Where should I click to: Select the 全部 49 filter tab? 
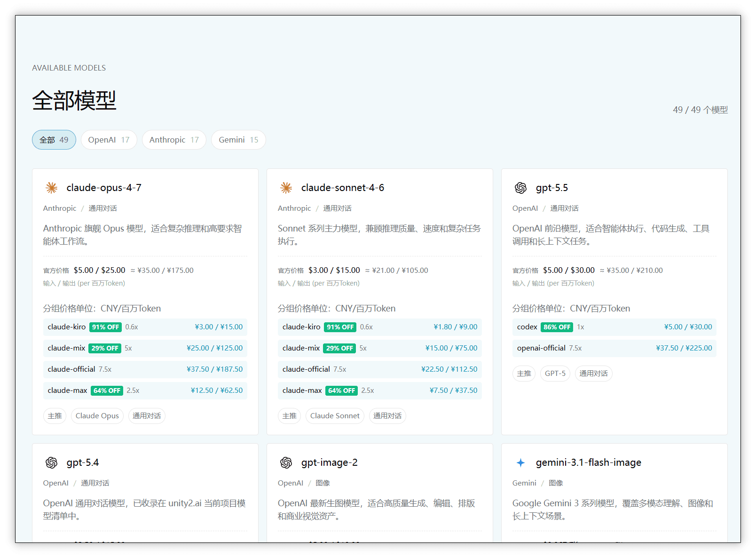click(54, 140)
